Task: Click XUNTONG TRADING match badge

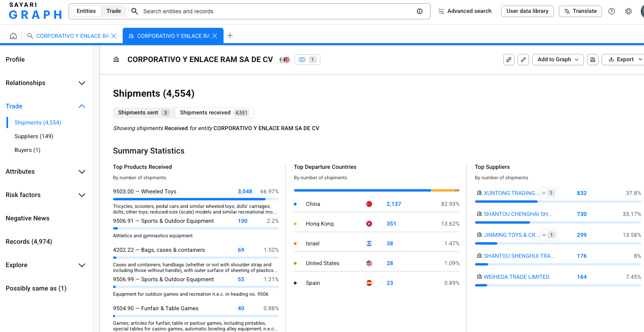Action: tap(548, 193)
